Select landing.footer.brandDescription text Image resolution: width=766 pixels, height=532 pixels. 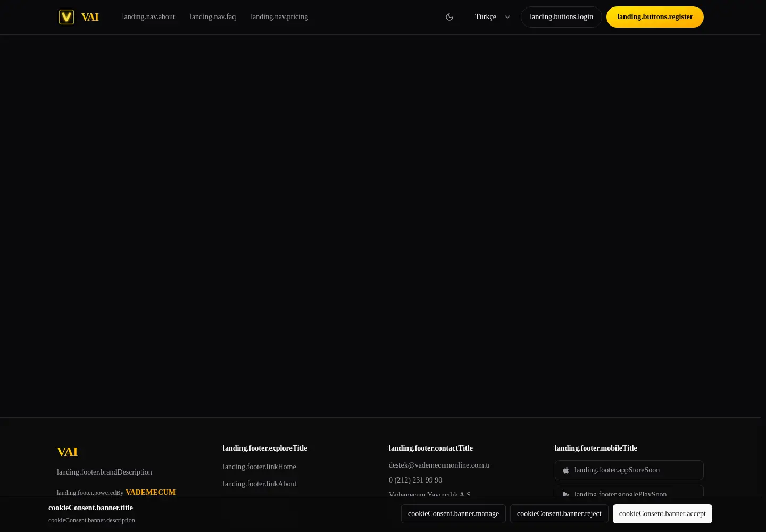tap(104, 472)
